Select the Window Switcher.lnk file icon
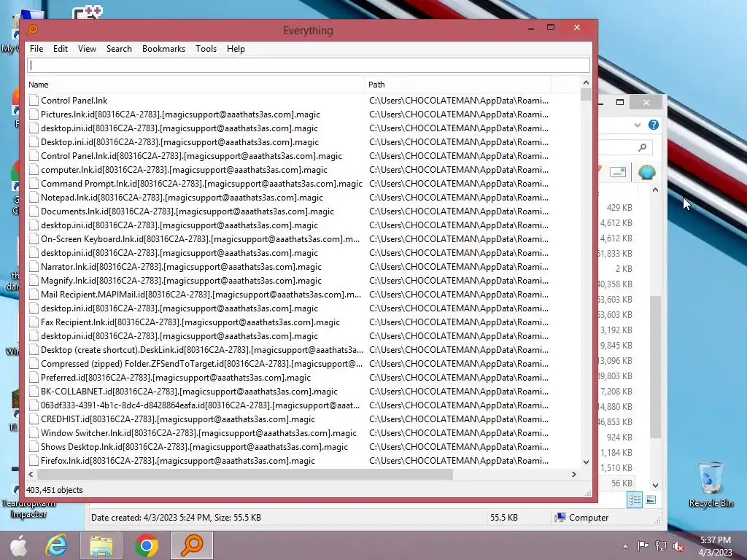Viewport: 747px width, 560px height. point(34,433)
